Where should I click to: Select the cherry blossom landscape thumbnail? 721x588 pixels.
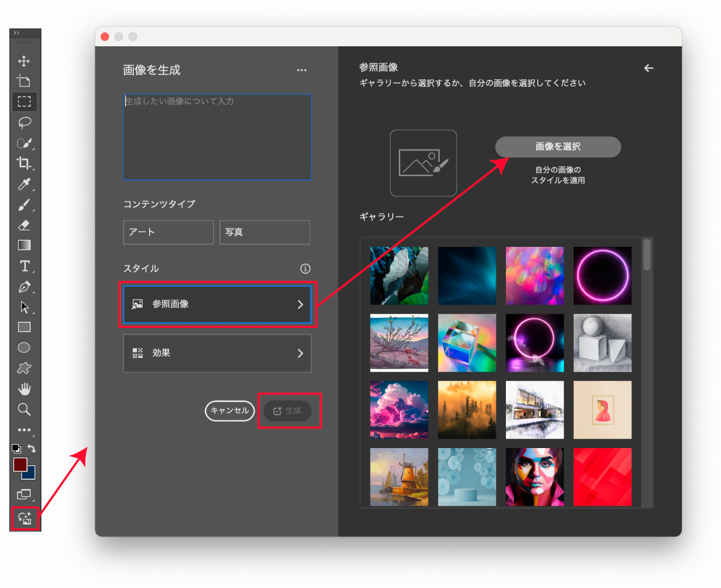400,343
